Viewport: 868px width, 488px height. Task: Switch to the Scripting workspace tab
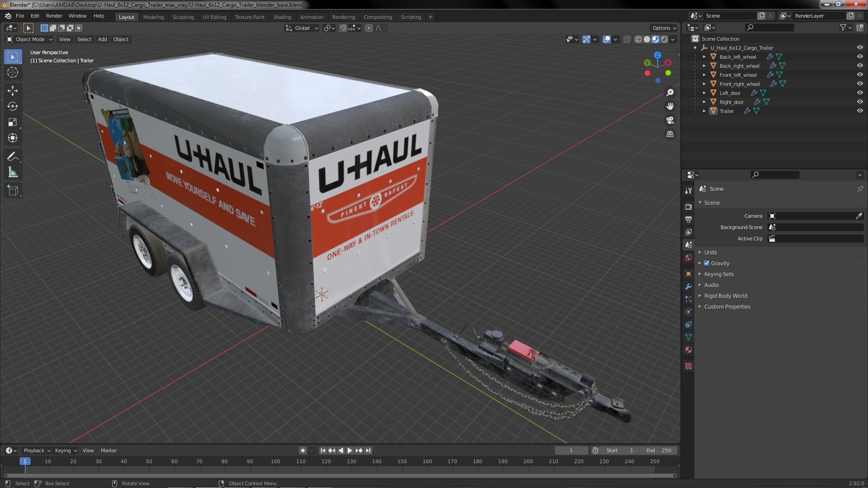[410, 17]
